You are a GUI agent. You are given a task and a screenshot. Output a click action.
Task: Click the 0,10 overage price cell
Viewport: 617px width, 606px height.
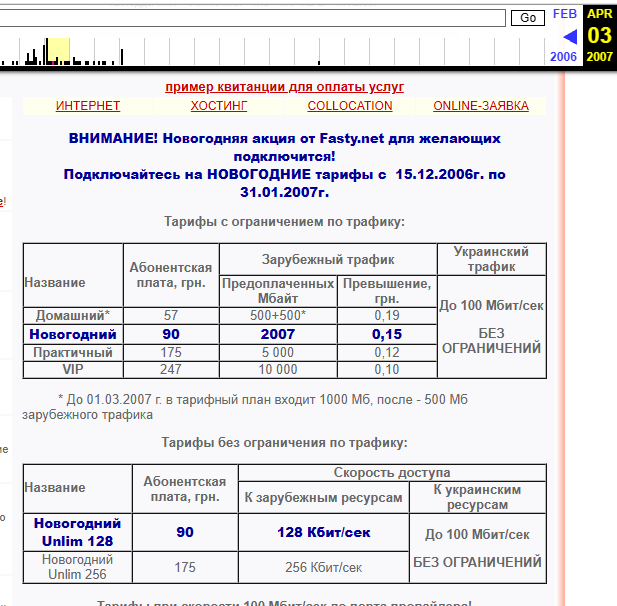[387, 370]
